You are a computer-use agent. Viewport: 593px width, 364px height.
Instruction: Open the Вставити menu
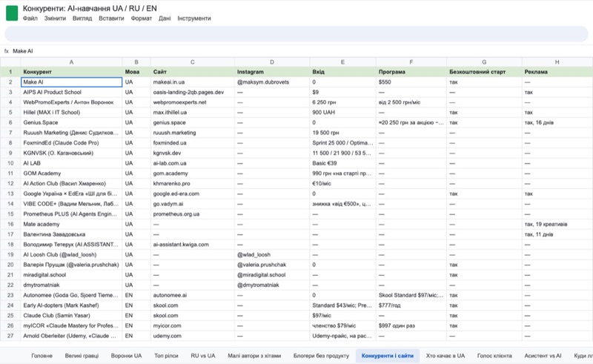(x=111, y=18)
